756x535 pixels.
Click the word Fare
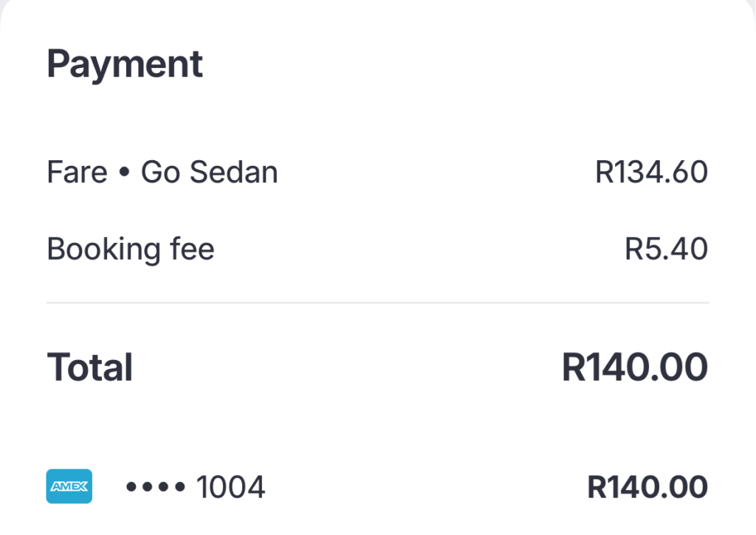pos(77,172)
